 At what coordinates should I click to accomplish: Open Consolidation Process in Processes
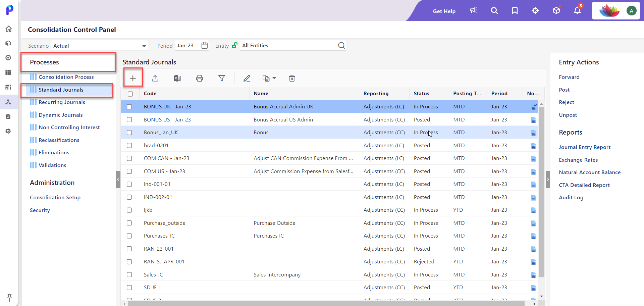point(66,77)
